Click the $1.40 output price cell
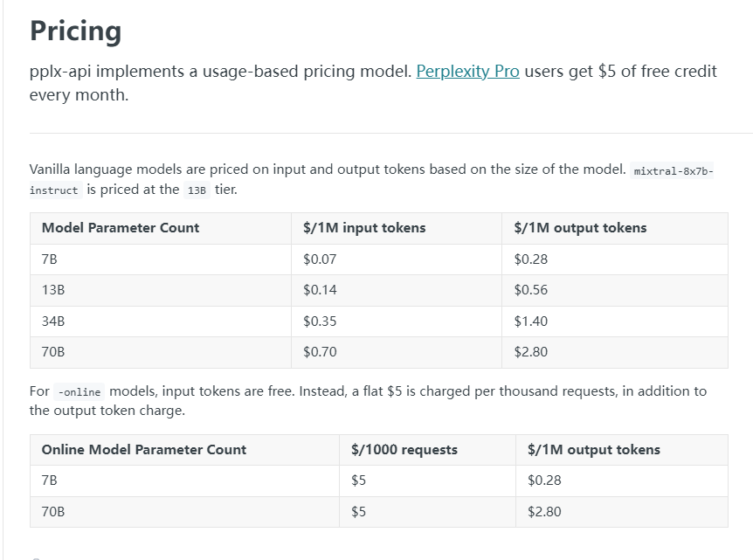 click(531, 321)
